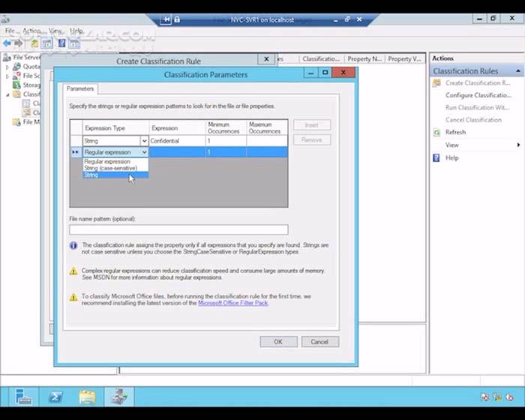Click the Expression column header

tap(177, 128)
